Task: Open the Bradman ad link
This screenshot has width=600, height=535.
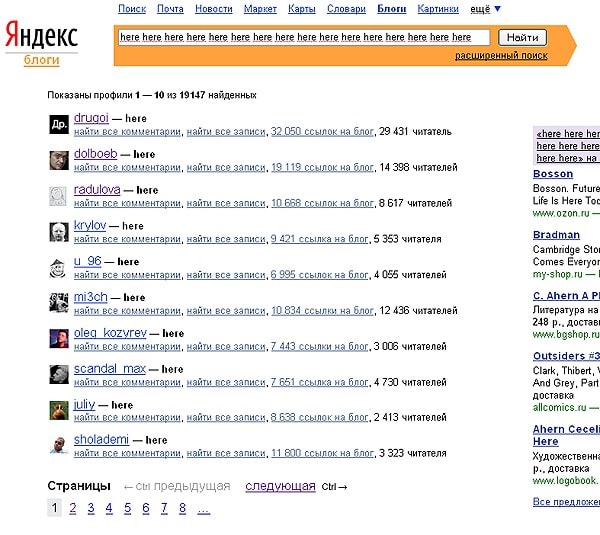Action: [556, 235]
